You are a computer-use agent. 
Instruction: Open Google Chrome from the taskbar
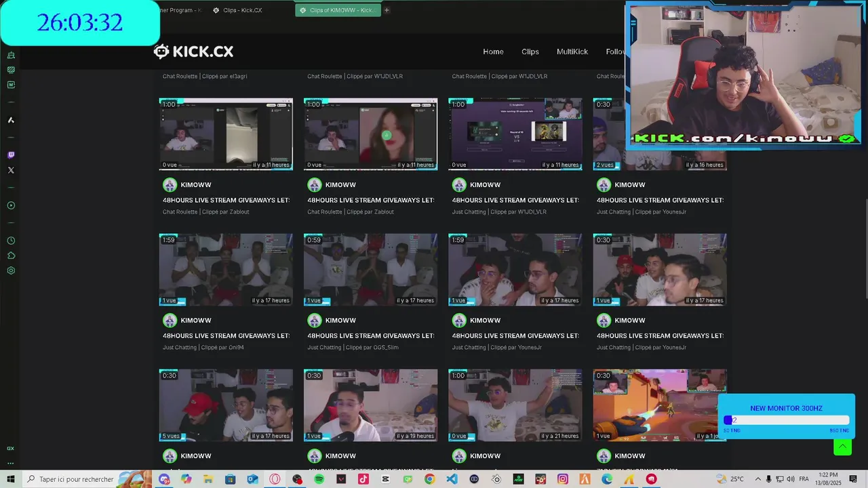[x=429, y=479]
